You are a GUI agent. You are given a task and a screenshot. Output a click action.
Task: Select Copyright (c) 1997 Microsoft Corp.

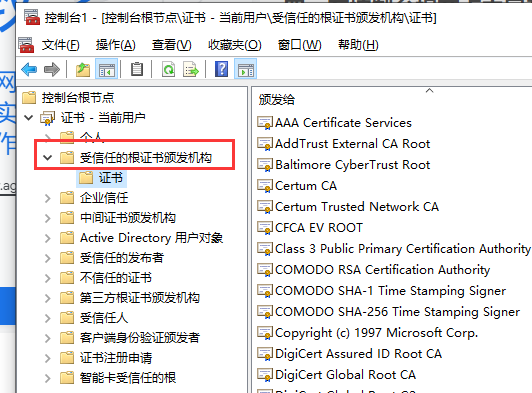pyautogui.click(x=376, y=333)
